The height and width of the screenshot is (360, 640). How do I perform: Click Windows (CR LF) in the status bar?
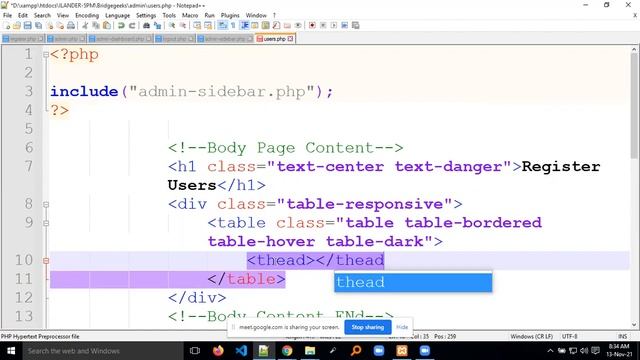(531, 336)
